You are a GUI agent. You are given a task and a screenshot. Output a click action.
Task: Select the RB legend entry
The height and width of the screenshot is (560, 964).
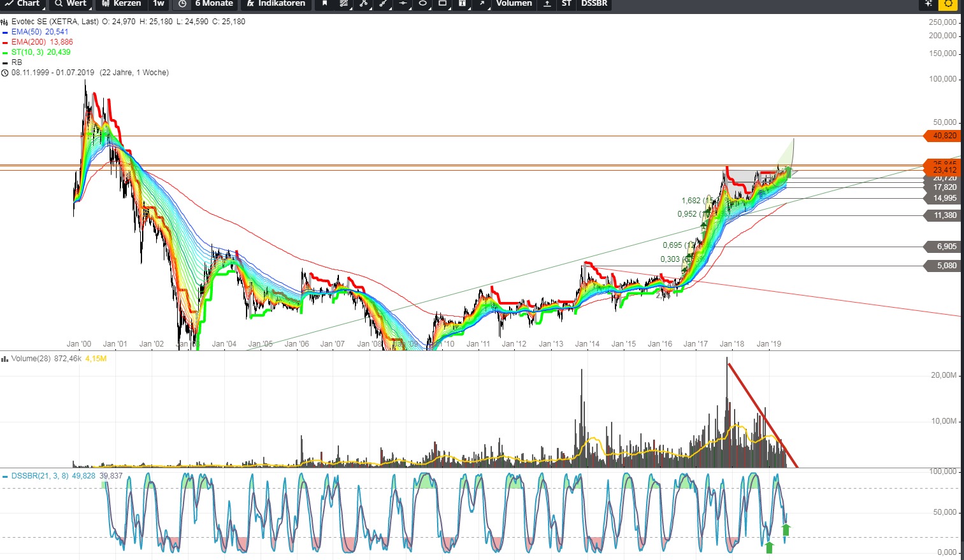[x=17, y=62]
